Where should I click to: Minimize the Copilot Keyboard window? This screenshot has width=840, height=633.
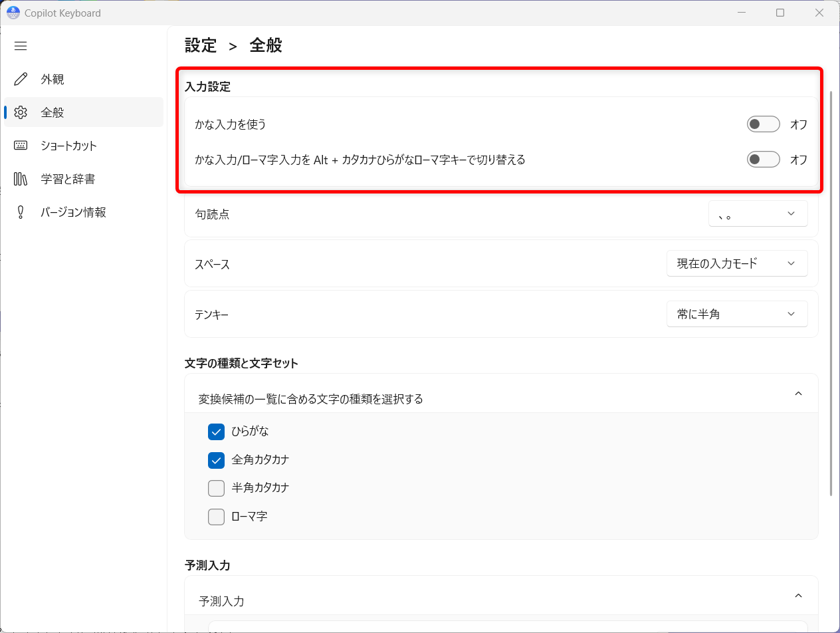click(x=741, y=13)
